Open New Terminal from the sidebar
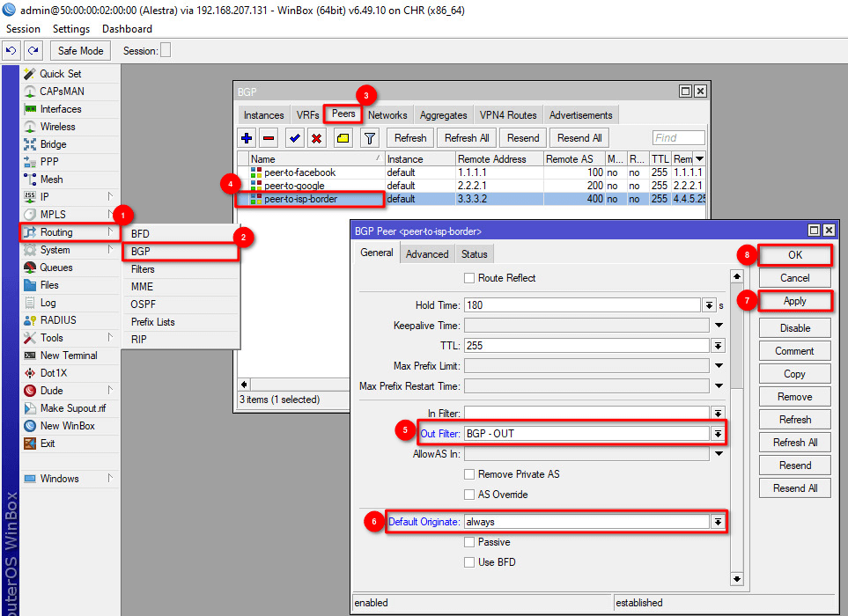The height and width of the screenshot is (616, 848). click(70, 356)
